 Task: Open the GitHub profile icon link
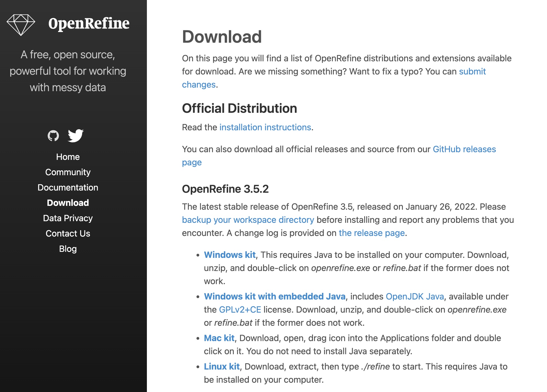click(54, 136)
